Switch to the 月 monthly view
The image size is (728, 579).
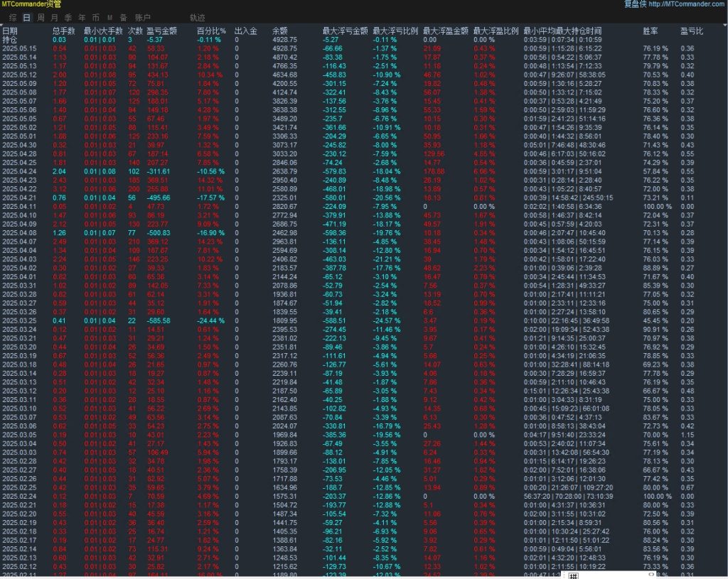pos(55,16)
